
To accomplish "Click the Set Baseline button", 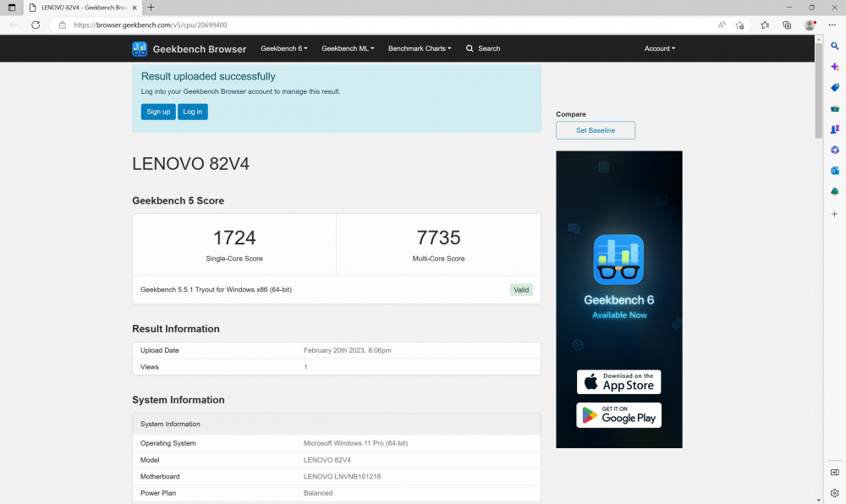I will [596, 130].
